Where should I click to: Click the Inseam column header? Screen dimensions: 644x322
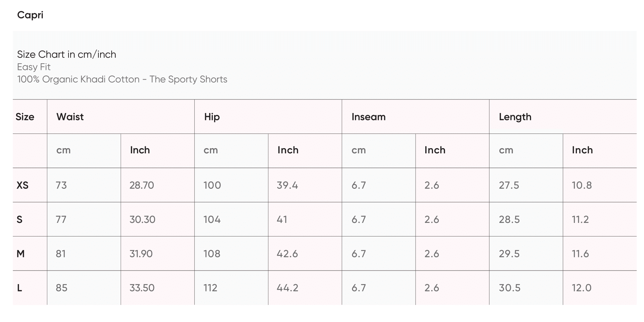[x=368, y=117]
